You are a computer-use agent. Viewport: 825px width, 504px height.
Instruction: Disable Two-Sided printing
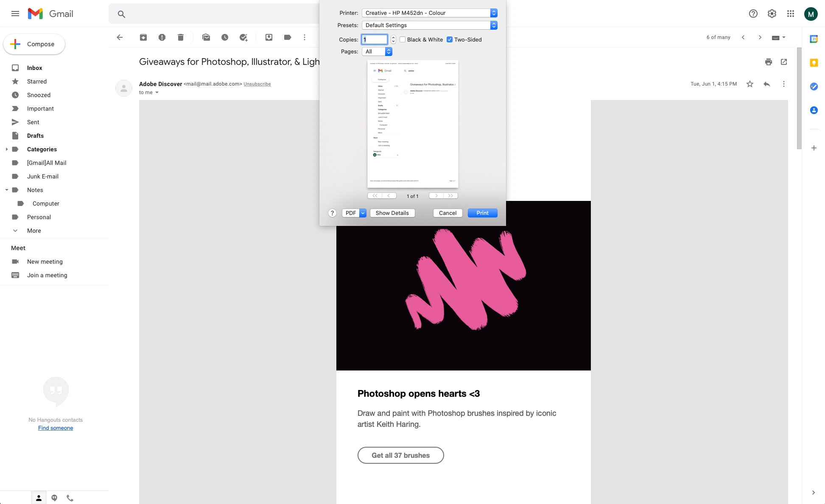pos(450,39)
